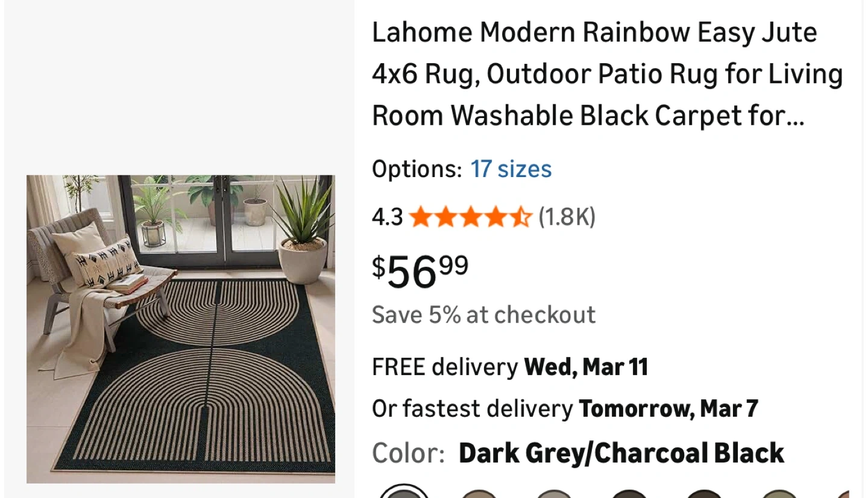The width and height of the screenshot is (868, 498).
Task: Click the "Color:" label
Action: point(408,453)
